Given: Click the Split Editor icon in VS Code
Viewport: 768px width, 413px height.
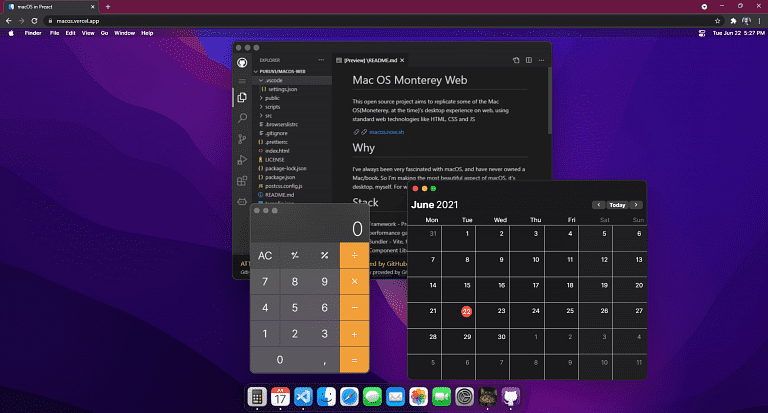Looking at the screenshot, I should 528,60.
